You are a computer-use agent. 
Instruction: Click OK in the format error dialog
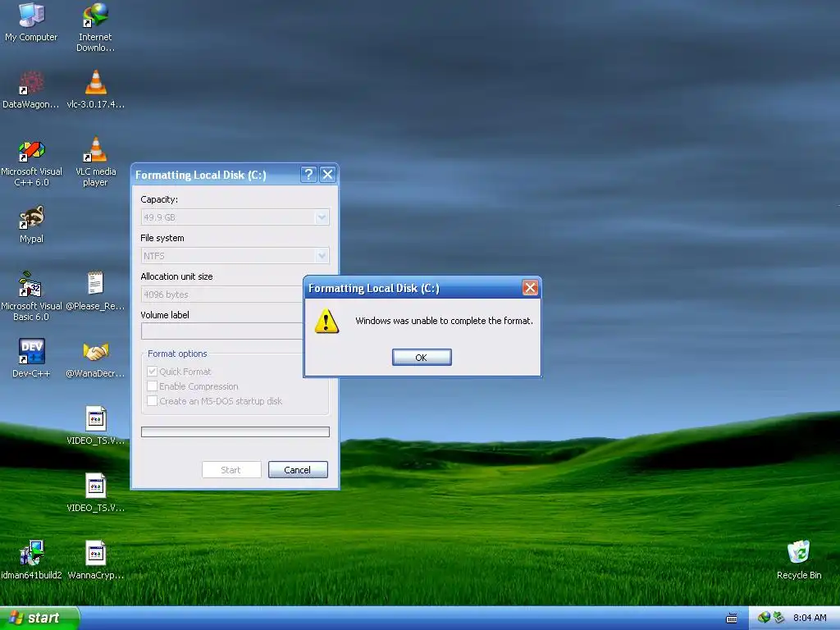pyautogui.click(x=422, y=358)
